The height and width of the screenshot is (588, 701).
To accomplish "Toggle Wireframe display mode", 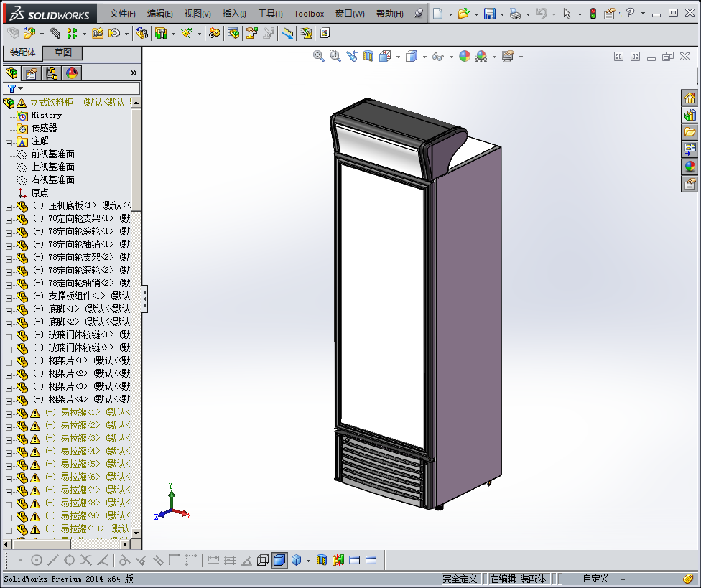I will [263, 560].
